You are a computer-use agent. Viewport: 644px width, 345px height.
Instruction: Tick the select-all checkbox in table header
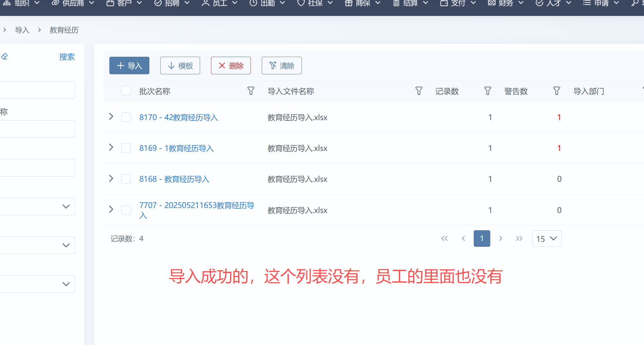pyautogui.click(x=126, y=91)
